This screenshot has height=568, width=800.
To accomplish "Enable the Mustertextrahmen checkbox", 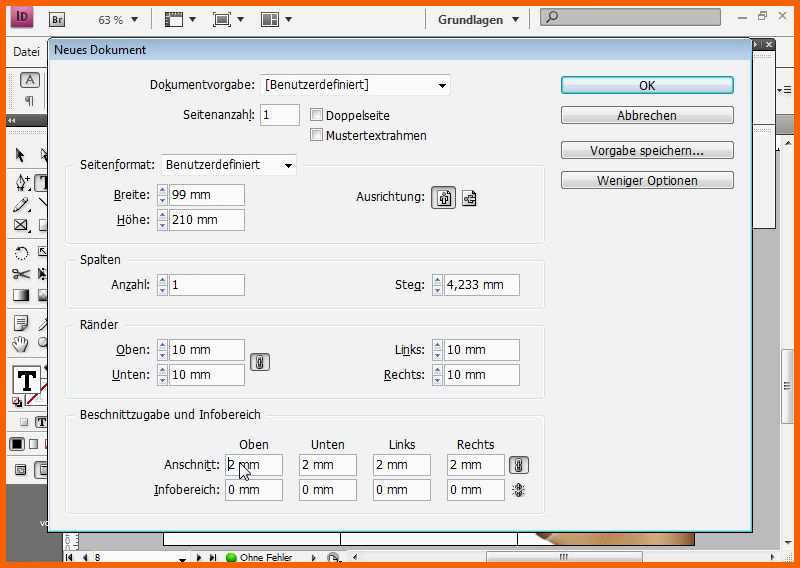I will tap(316, 135).
